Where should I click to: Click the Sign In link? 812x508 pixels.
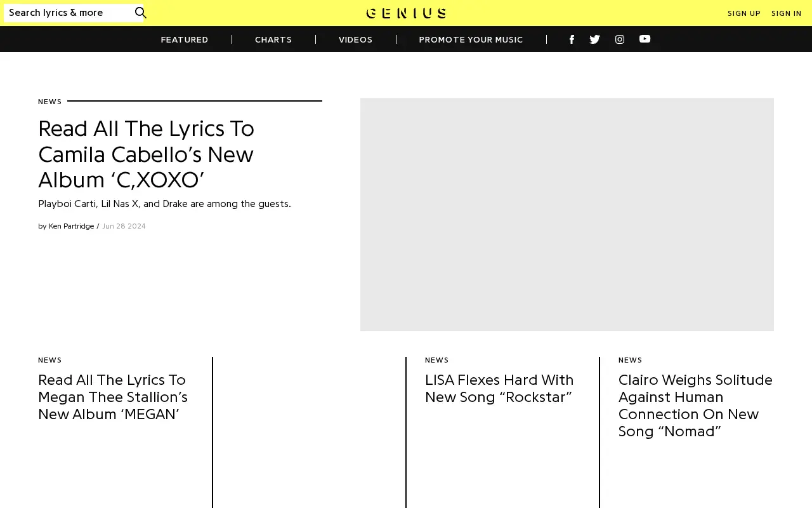787,13
